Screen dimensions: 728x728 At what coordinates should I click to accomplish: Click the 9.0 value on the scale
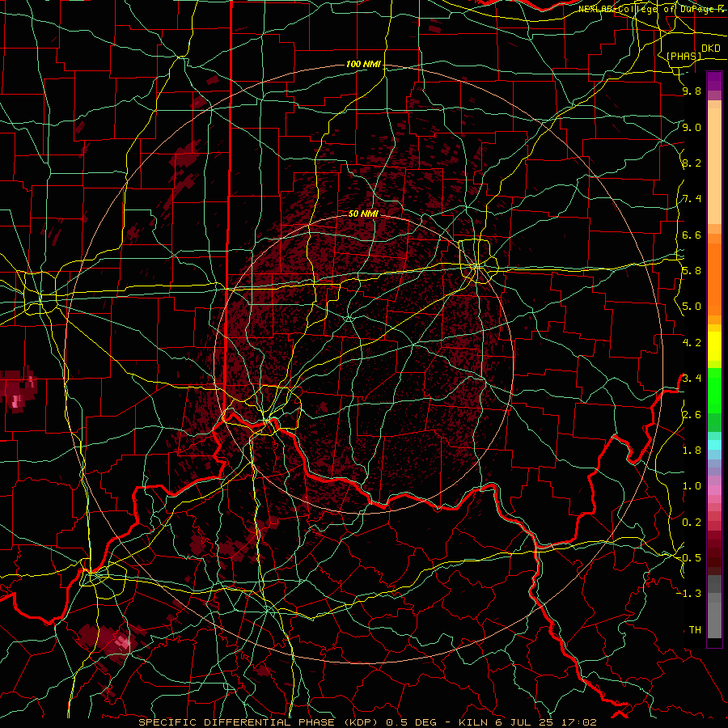coord(692,127)
